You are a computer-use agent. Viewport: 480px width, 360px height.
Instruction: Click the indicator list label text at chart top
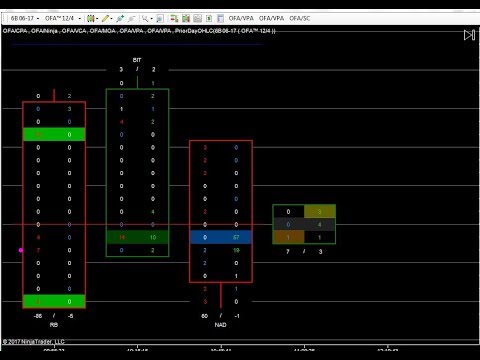139,31
